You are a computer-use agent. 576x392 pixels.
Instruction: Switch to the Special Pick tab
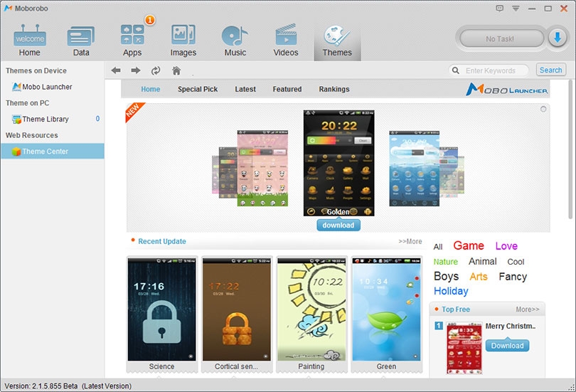(x=198, y=89)
